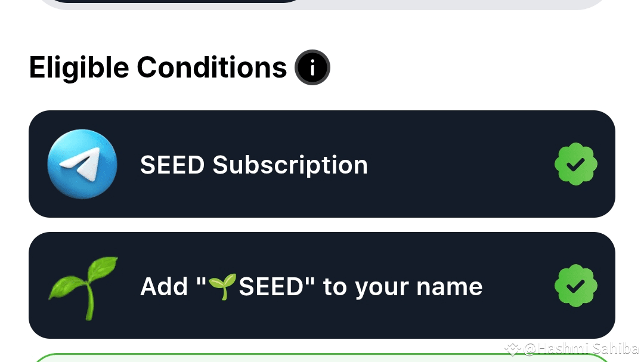Click the green check badge on the name task
The image size is (644, 362).
(x=575, y=286)
